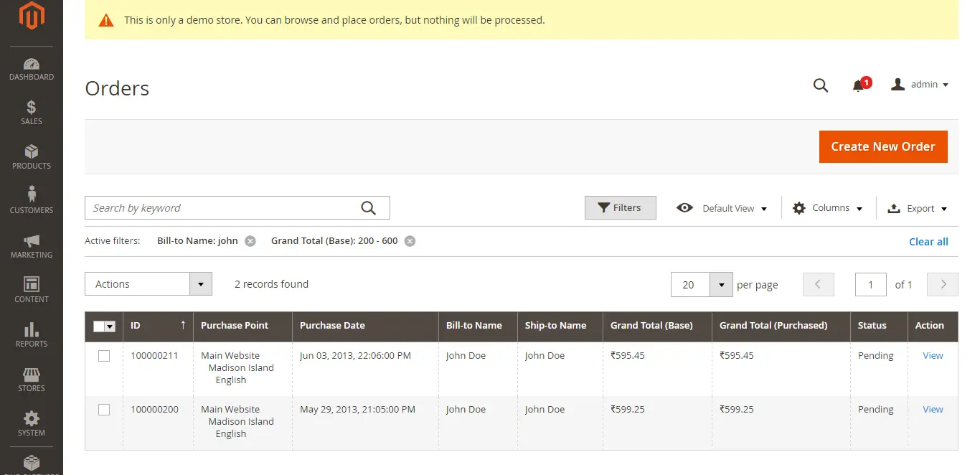
Task: Open the Export options menu
Action: coord(918,209)
